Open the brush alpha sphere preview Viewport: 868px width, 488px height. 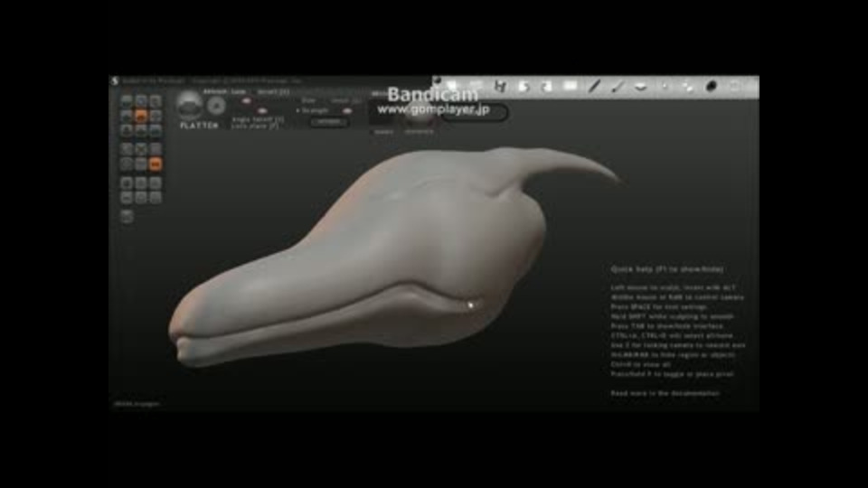click(189, 105)
